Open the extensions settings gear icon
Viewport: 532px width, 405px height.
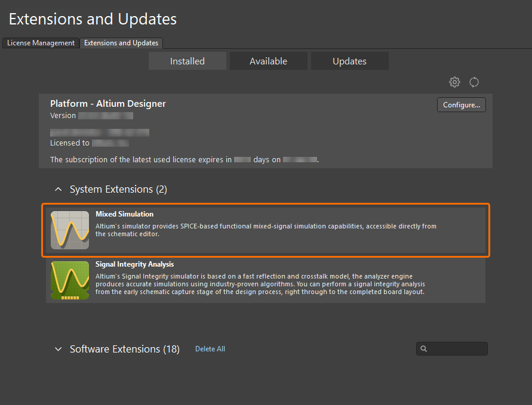tap(454, 82)
